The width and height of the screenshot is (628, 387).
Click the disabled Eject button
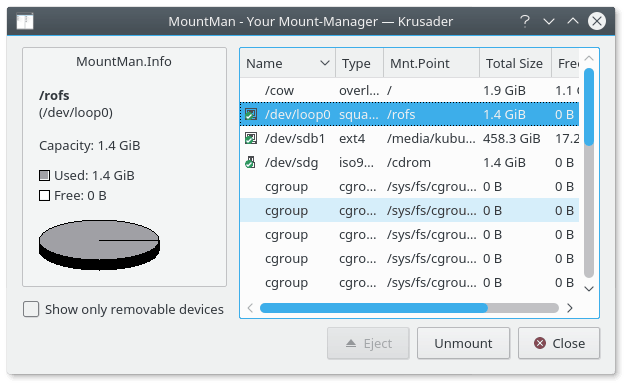pyautogui.click(x=368, y=343)
